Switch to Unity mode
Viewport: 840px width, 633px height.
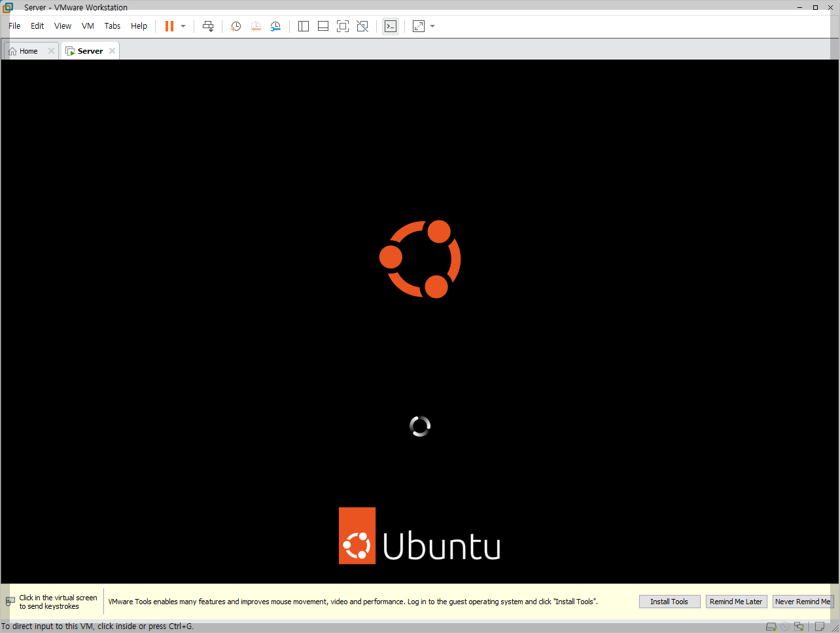point(362,26)
